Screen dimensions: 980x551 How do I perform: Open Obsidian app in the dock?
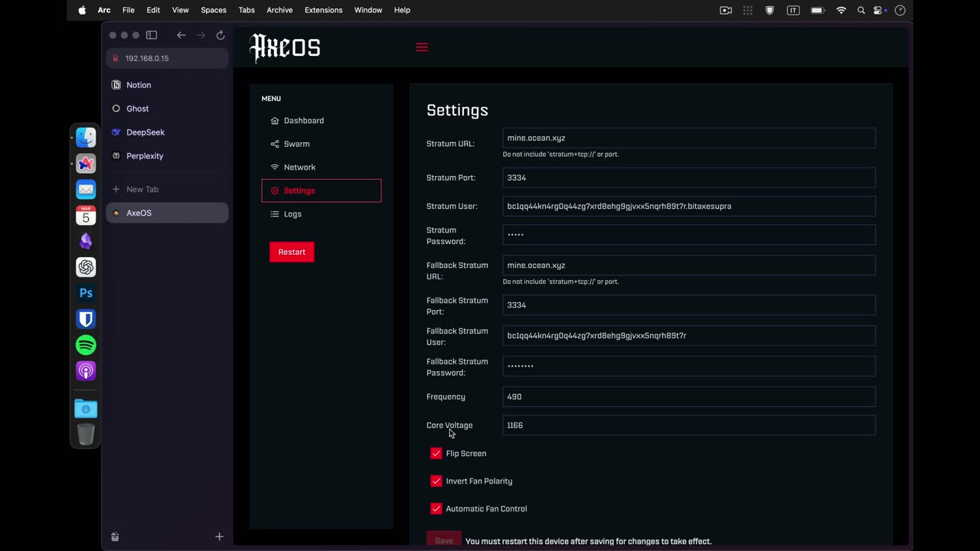(x=86, y=241)
